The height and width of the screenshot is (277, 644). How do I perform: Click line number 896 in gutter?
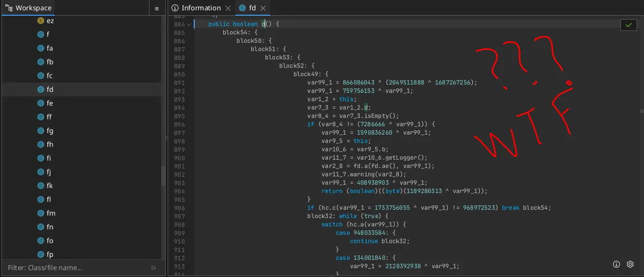click(x=179, y=124)
